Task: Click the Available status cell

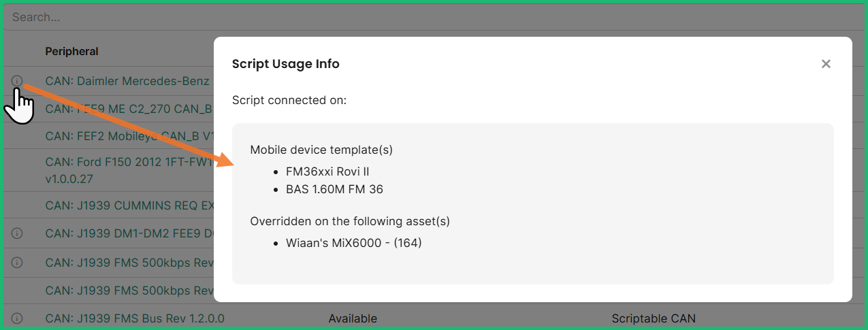Action: (x=353, y=318)
